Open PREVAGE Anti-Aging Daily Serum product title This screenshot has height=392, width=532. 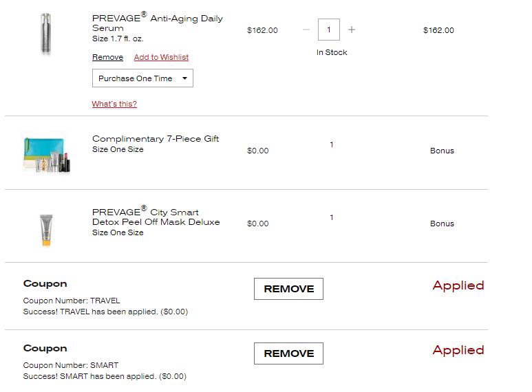[x=158, y=23]
